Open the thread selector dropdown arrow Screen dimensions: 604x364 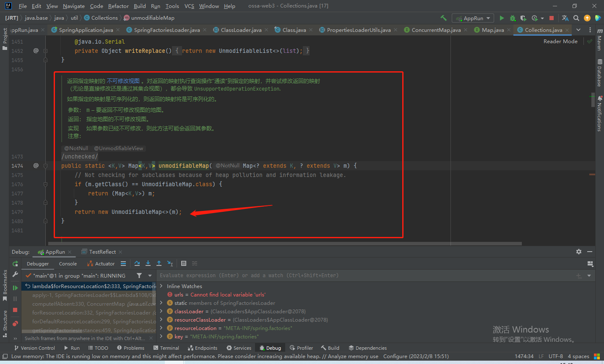click(150, 276)
